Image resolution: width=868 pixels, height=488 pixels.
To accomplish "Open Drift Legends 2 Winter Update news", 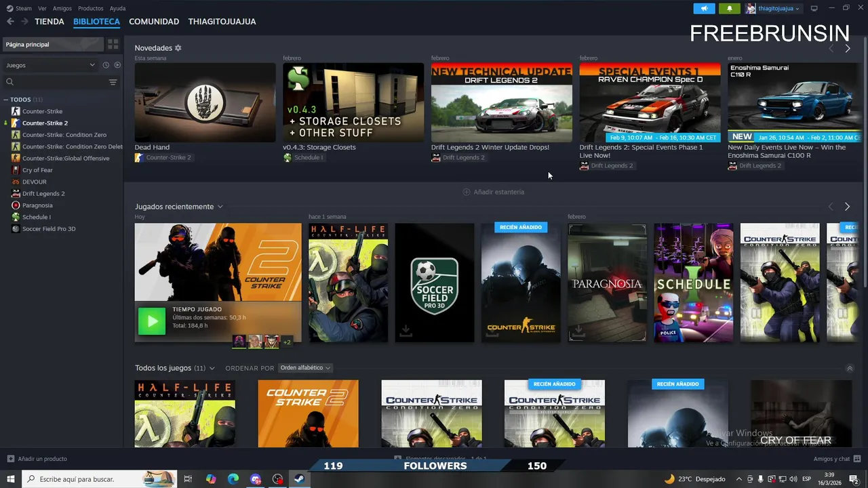I will (502, 102).
